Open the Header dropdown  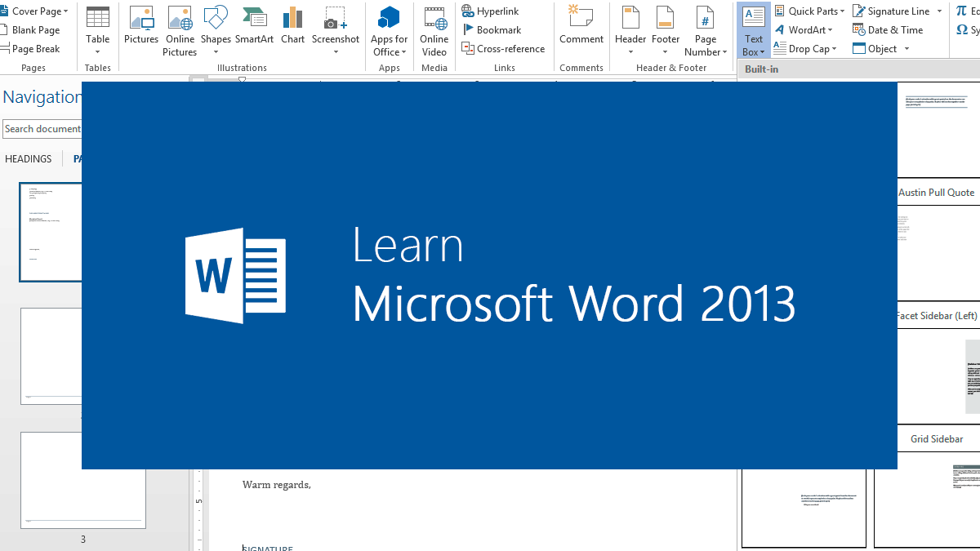[x=630, y=31]
